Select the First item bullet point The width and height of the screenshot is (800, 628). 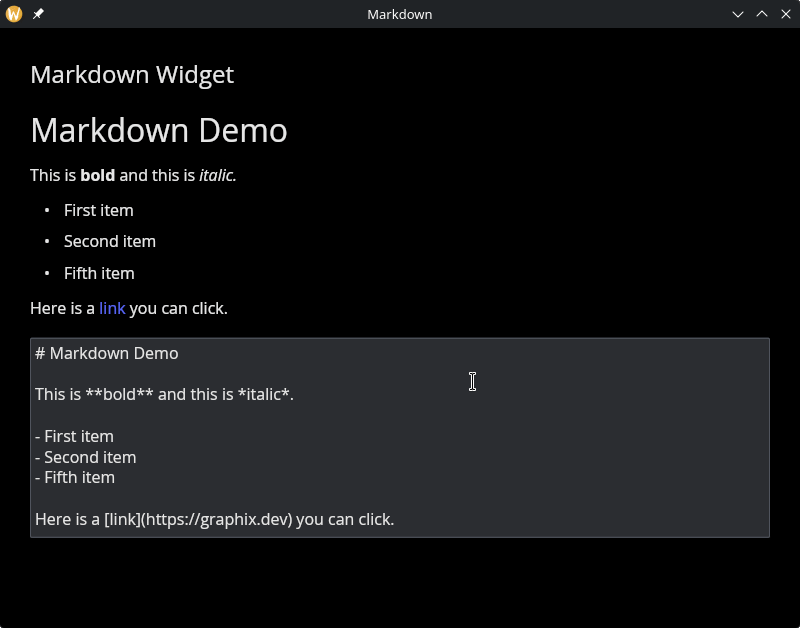pyautogui.click(x=98, y=210)
